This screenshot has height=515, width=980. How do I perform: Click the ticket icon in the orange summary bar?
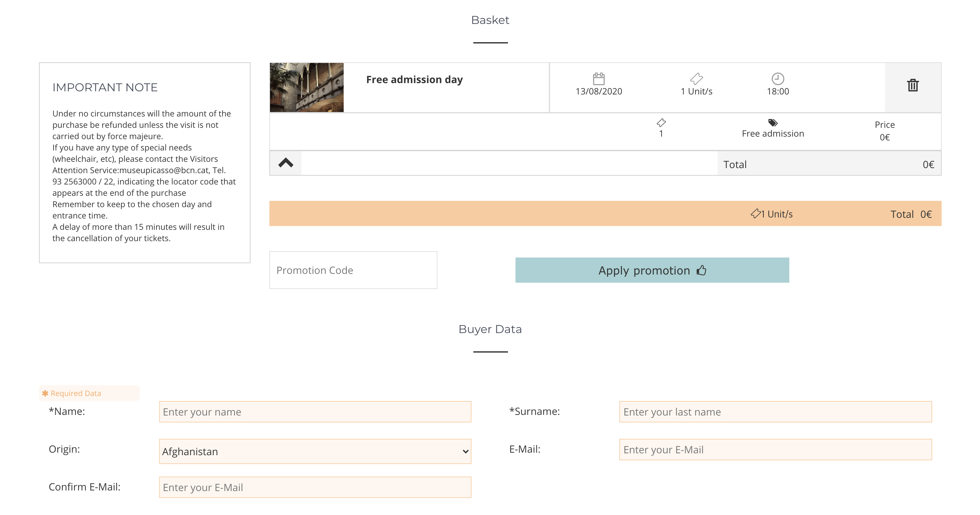coord(756,213)
